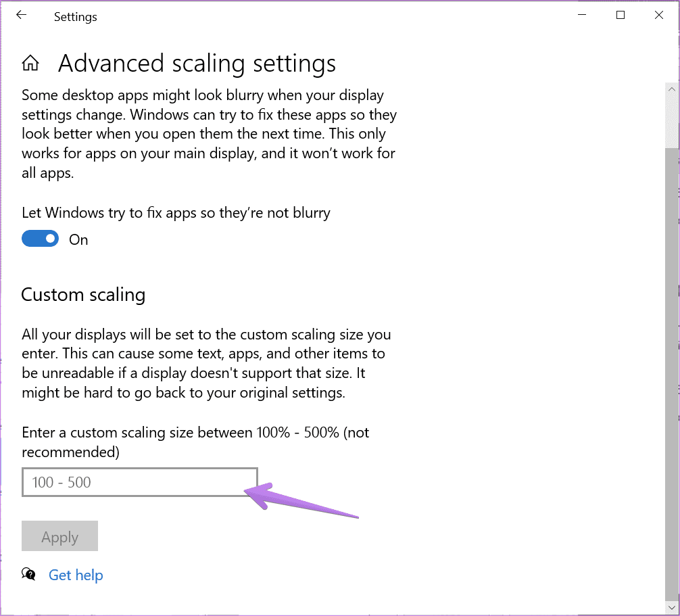Turn off the blurry apps fix toggle
Viewport: 680px width, 616px height.
tap(41, 239)
